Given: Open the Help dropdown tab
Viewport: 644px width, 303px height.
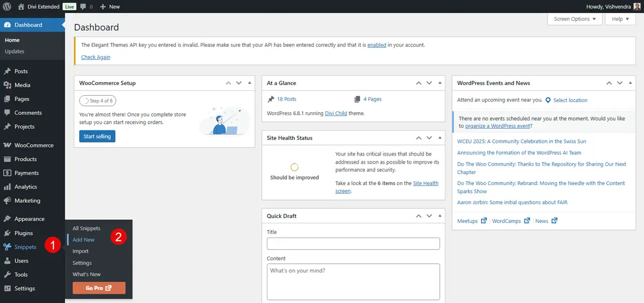Looking at the screenshot, I should click(x=620, y=19).
